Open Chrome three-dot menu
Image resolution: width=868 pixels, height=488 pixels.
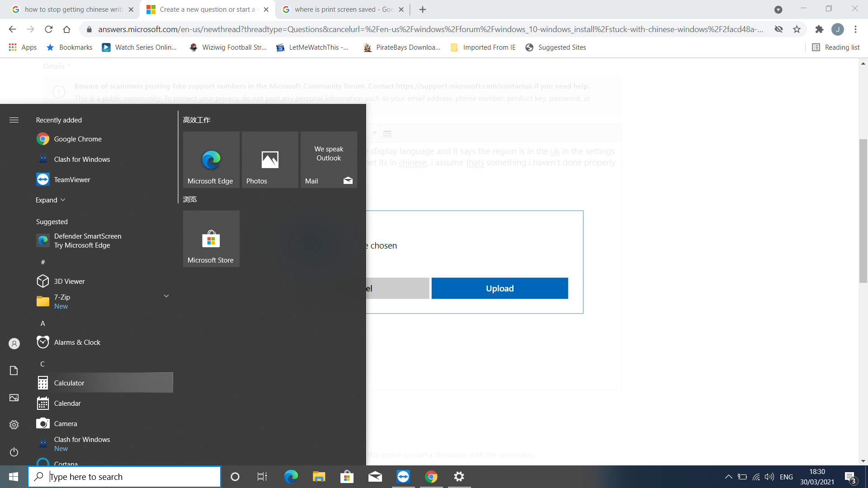coord(855,29)
